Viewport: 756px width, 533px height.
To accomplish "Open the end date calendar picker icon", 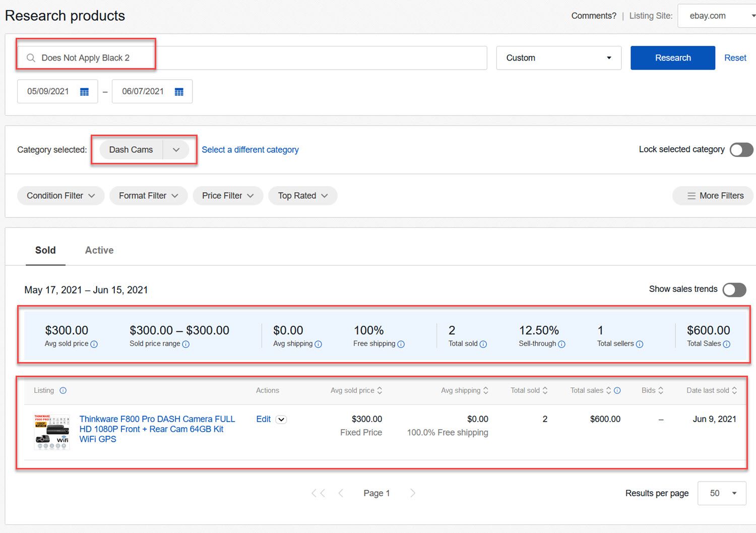I will (179, 92).
